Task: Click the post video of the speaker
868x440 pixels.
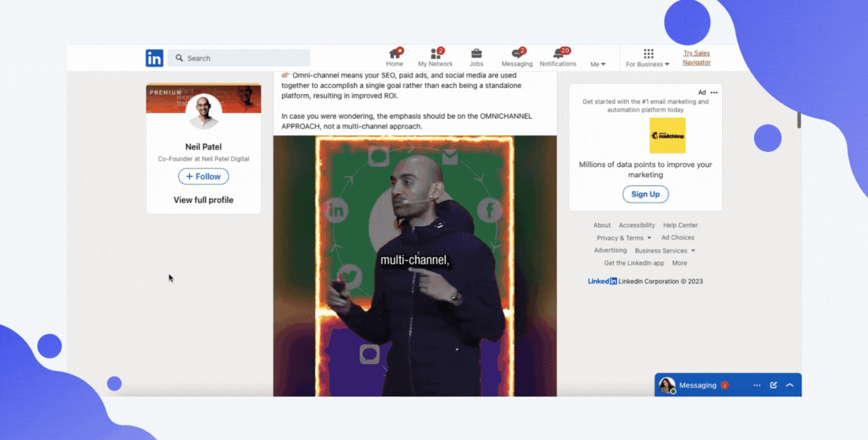Action: (415, 266)
